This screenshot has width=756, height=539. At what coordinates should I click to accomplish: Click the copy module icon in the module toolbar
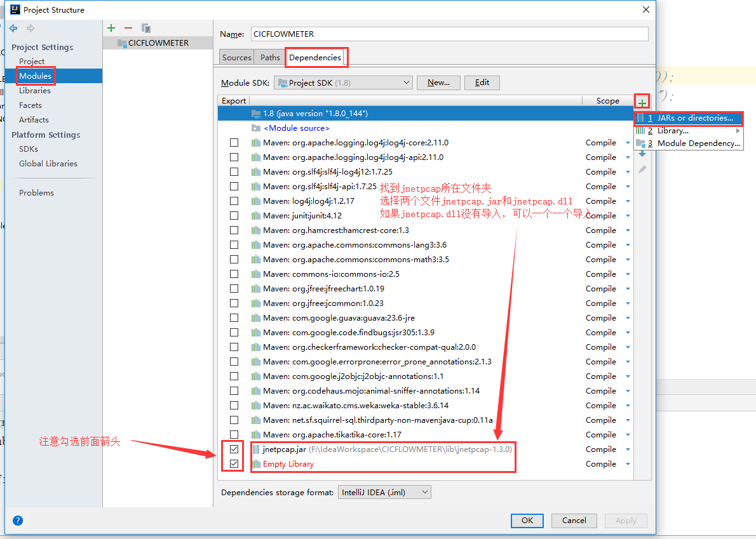pyautogui.click(x=145, y=28)
